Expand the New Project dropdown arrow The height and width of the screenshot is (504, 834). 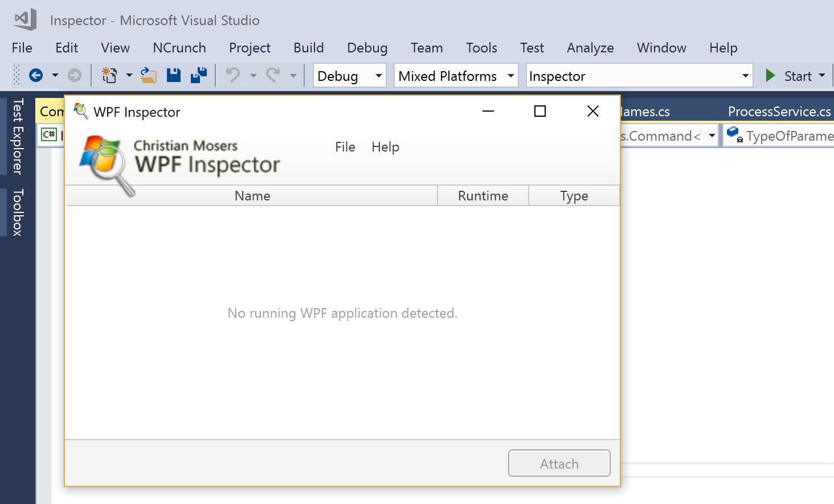click(129, 75)
